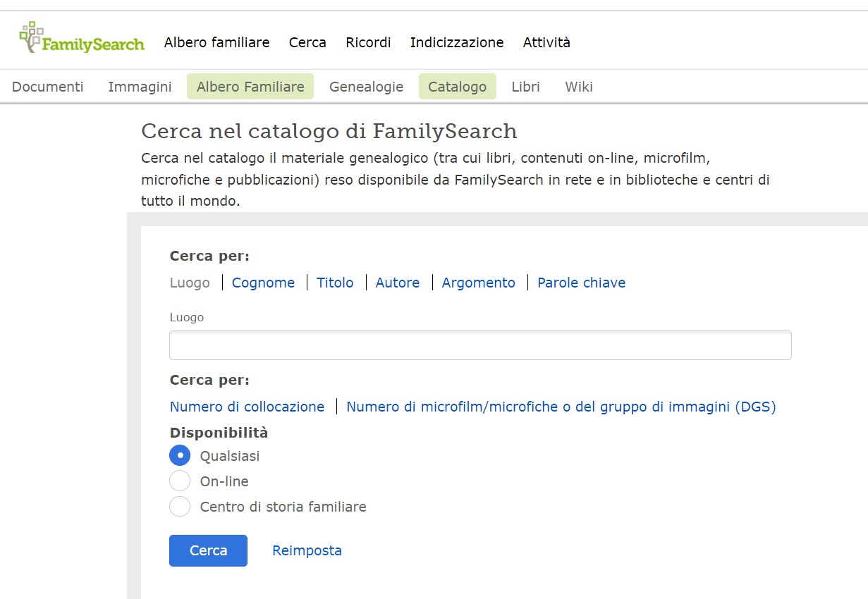868x599 pixels.
Task: Select the Qualsiasi availability radio button
Action: [x=180, y=456]
